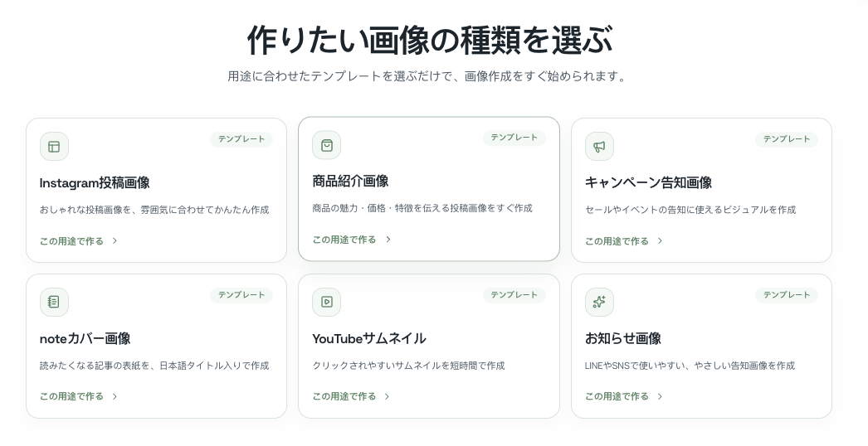Click テンプレート badge on キャンペーン告知画像 card

point(787,139)
